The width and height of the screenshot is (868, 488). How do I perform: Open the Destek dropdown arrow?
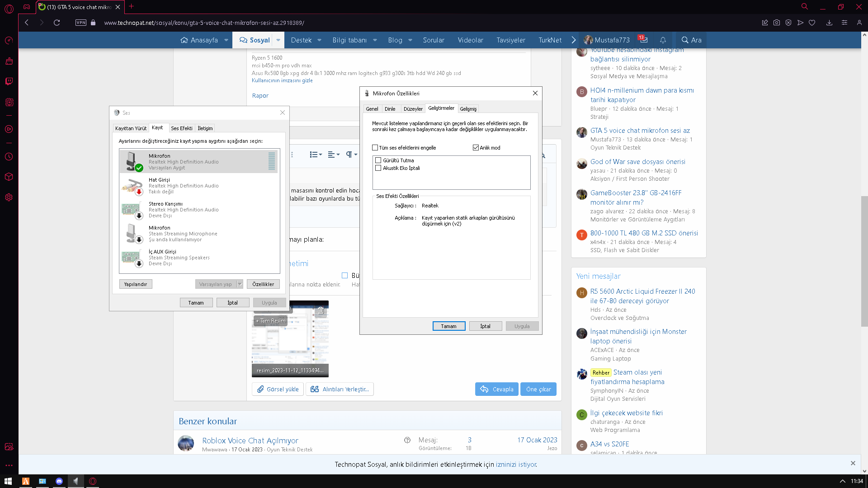(x=319, y=40)
